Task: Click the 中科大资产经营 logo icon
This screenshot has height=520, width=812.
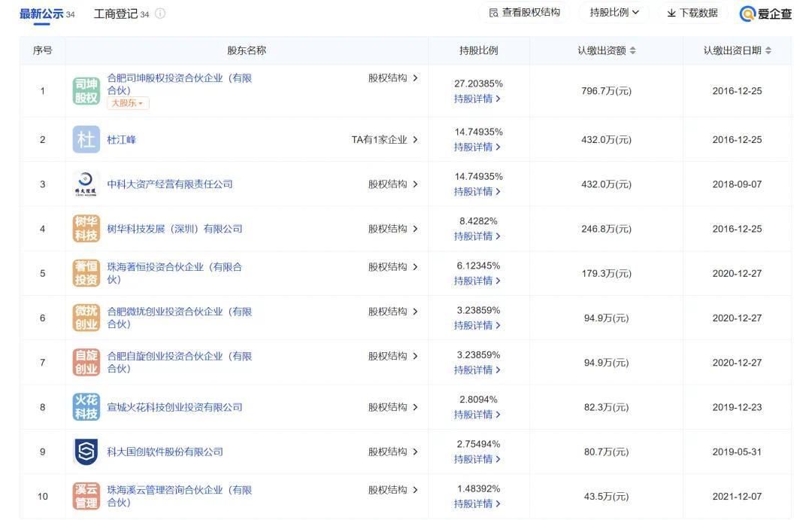Action: click(x=86, y=184)
